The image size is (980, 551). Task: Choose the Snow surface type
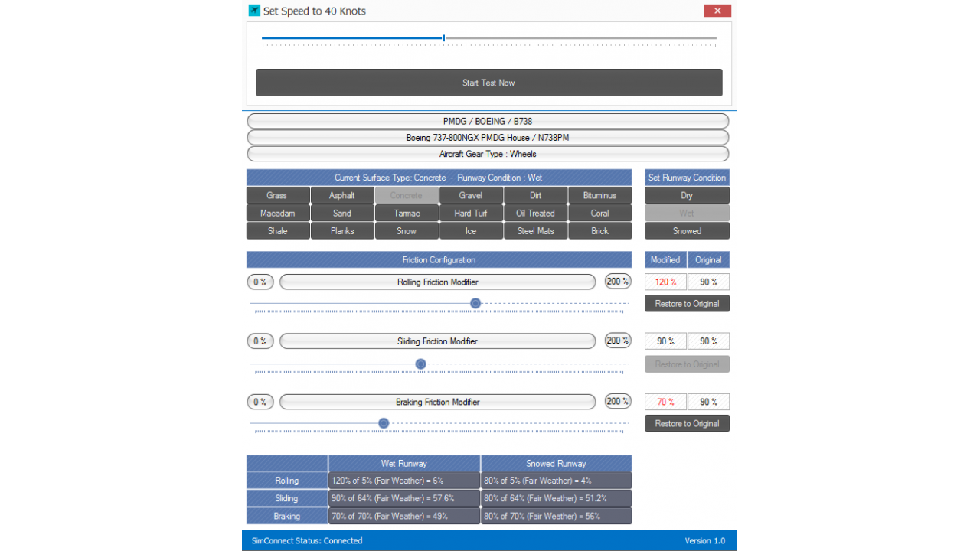[407, 230]
